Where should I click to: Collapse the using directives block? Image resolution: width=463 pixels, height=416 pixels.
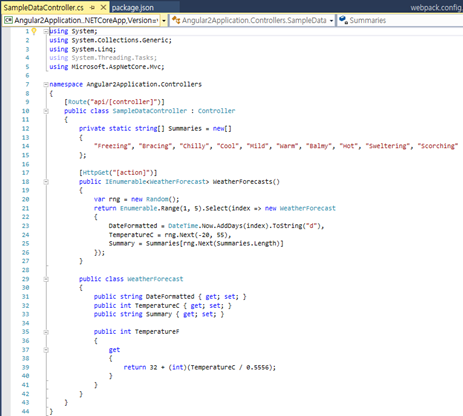click(x=46, y=31)
